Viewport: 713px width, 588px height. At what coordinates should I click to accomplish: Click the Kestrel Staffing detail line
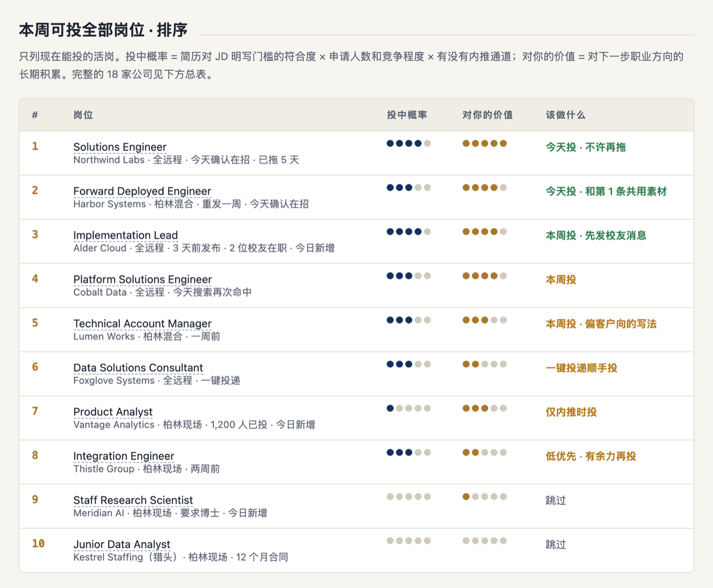tap(181, 557)
